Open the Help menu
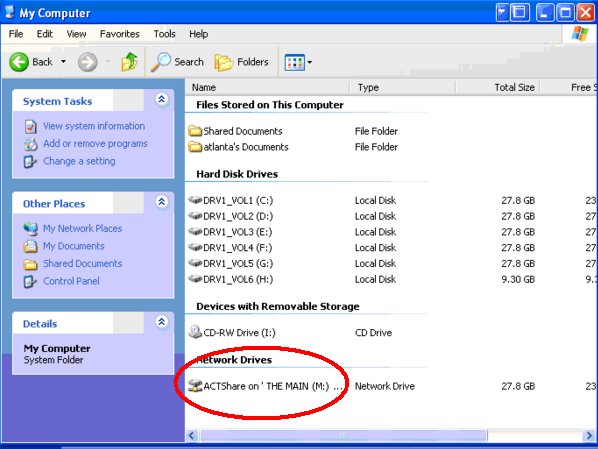 click(198, 34)
